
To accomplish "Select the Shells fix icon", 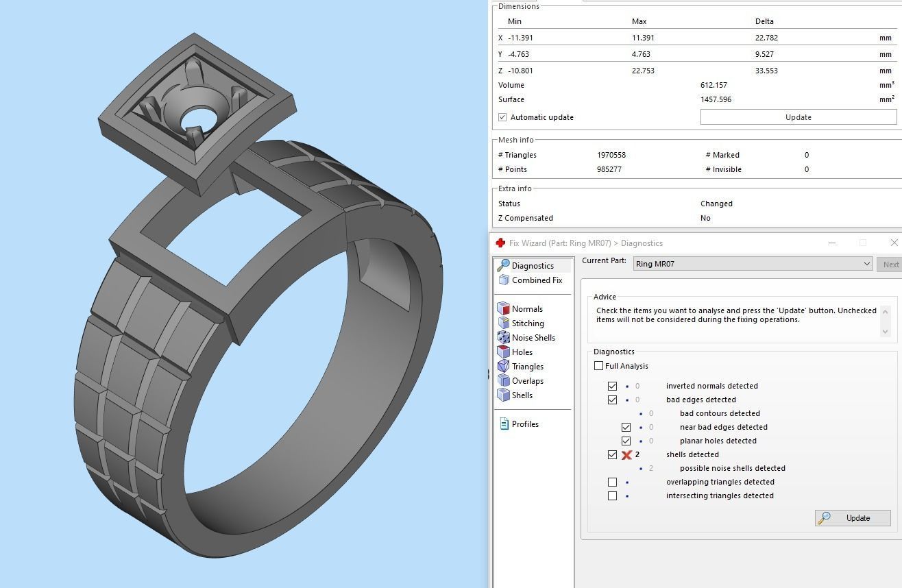I will 503,395.
